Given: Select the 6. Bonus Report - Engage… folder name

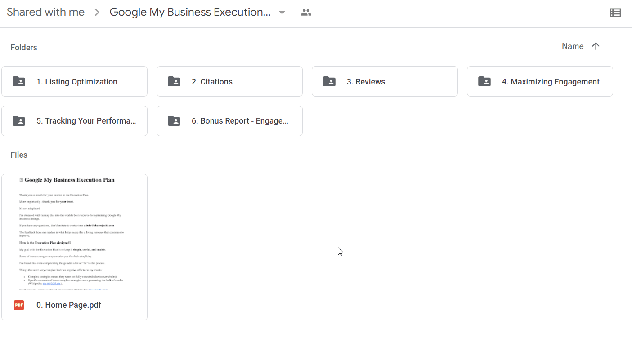Looking at the screenshot, I should 240,121.
